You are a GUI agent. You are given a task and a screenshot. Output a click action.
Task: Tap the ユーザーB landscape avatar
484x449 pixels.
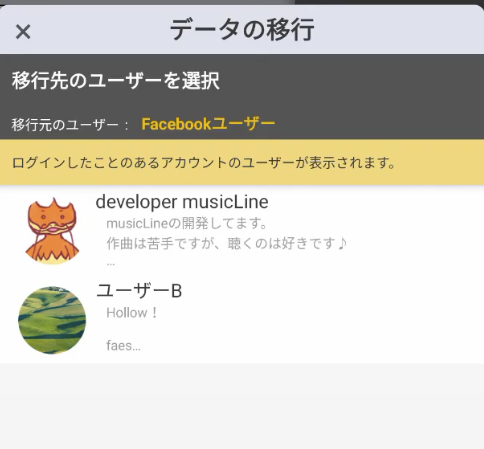(52, 320)
